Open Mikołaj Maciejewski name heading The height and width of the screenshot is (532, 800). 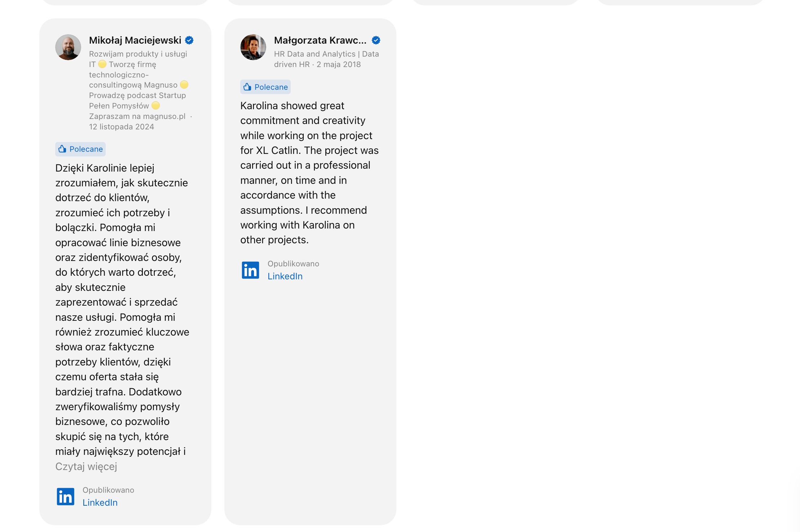coord(135,40)
